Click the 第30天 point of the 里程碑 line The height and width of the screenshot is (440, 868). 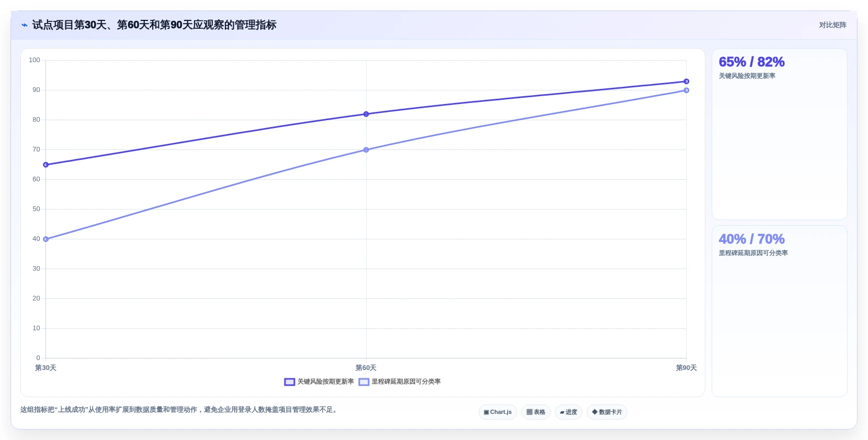(46, 239)
